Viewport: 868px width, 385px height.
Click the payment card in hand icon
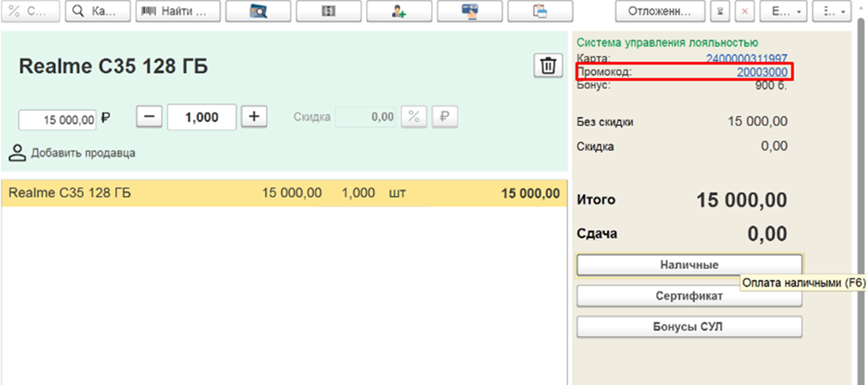pyautogui.click(x=470, y=11)
